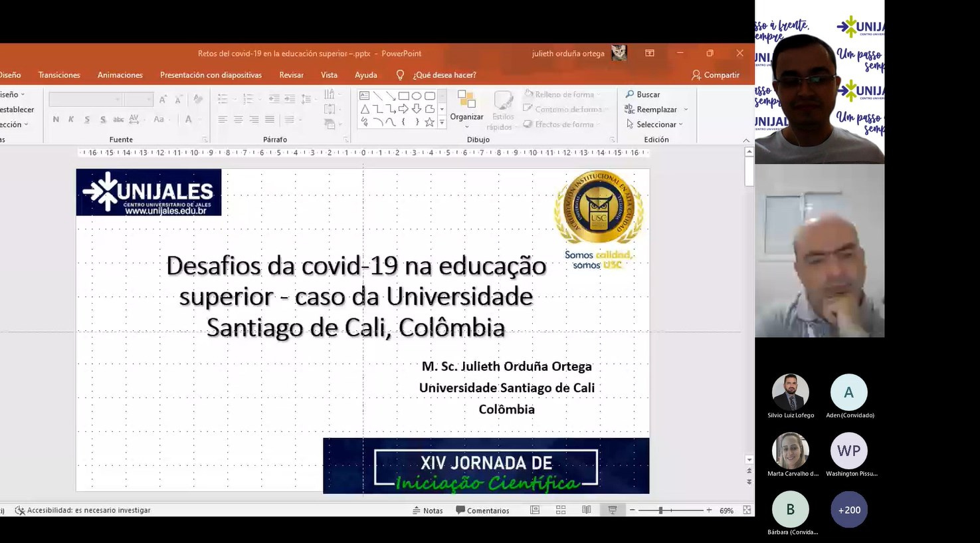The image size is (980, 543).
Task: Open Fuente dialog launcher
Action: (205, 140)
